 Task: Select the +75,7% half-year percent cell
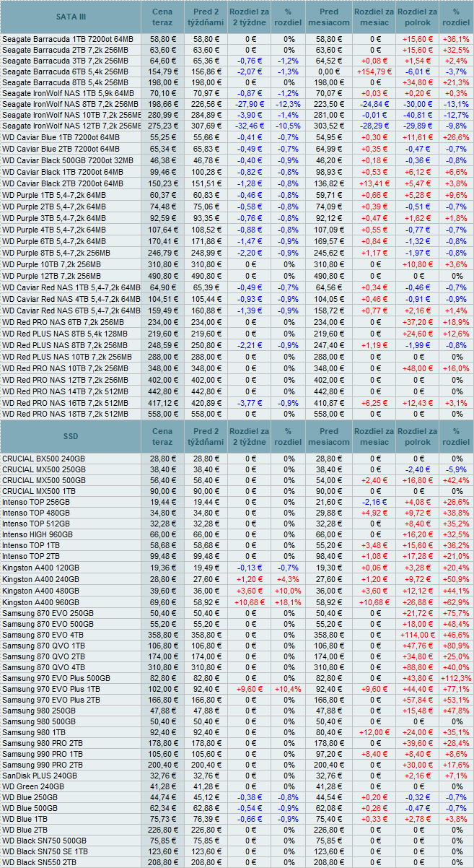[x=457, y=612]
